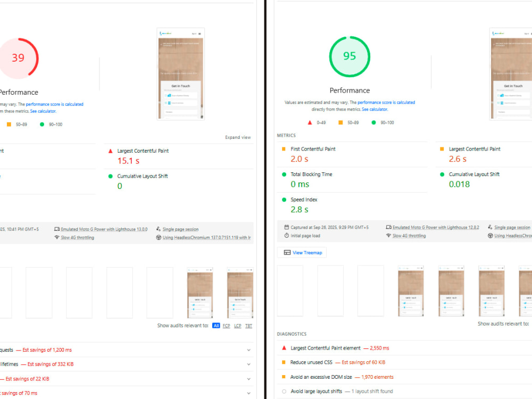Select the FCP audits filter
The width and height of the screenshot is (532, 399).
226,326
